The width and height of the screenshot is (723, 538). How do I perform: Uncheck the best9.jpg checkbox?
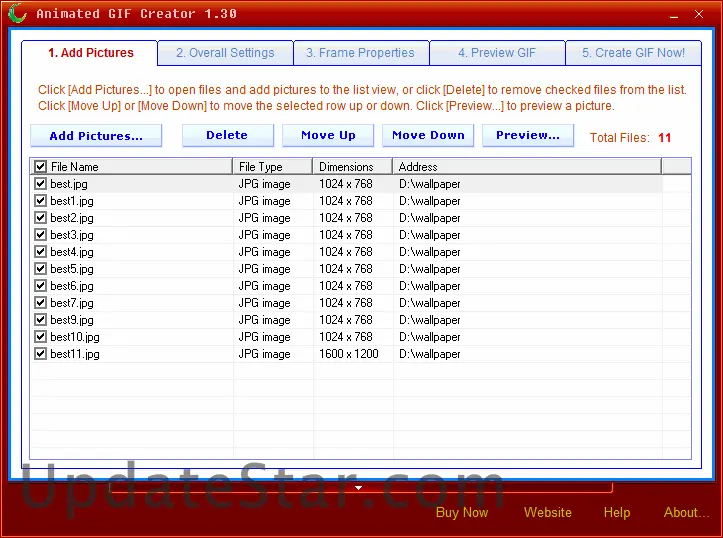tap(41, 319)
